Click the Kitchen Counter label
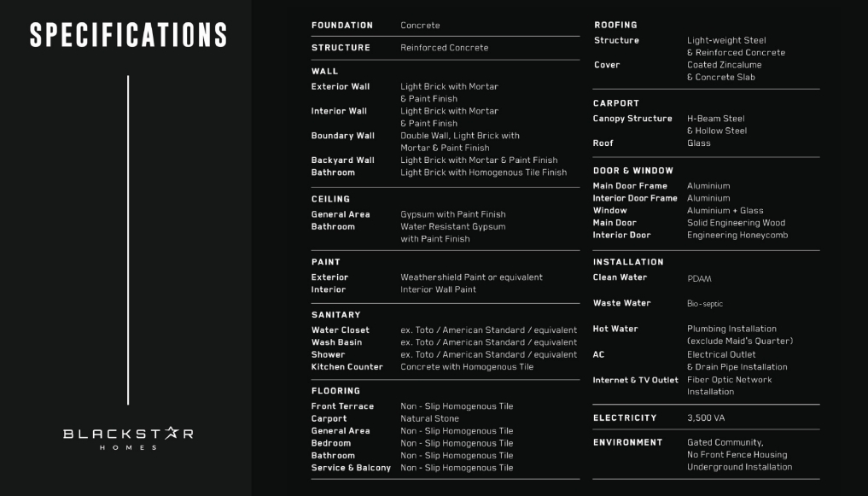The width and height of the screenshot is (868, 496). 347,367
